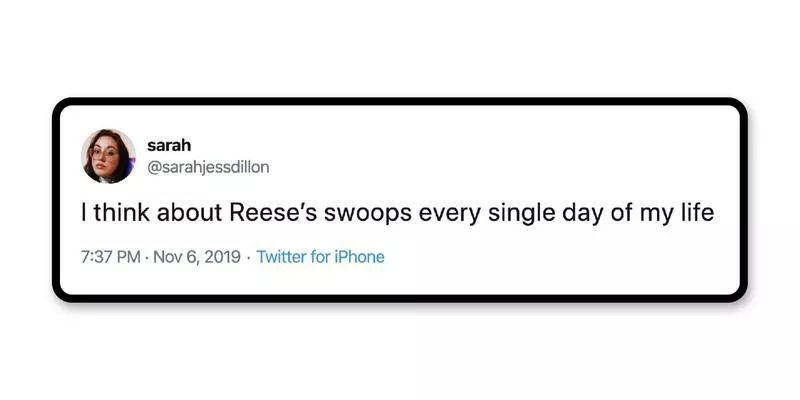
Task: Select the Nov 6 date text
Action: coord(174,257)
